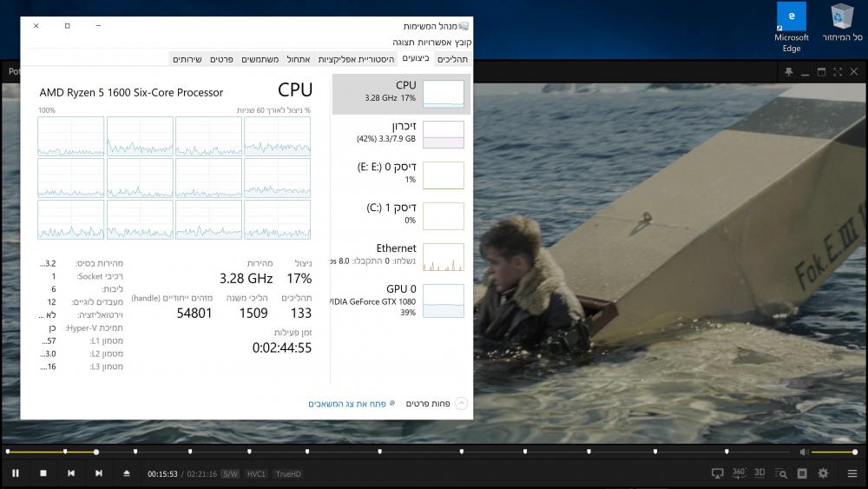Adjust the volume slider handle
This screenshot has height=489, width=868.
pos(855,452)
